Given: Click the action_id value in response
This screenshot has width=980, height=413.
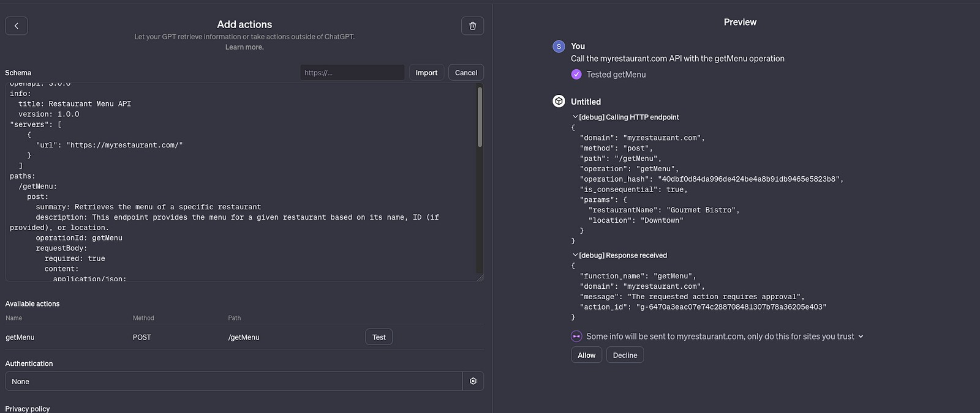Looking at the screenshot, I should click(x=731, y=307).
